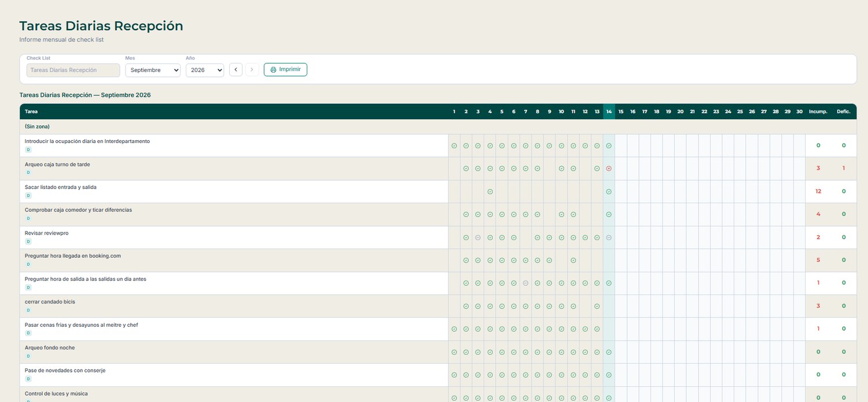Screen dimensions: 868x402
Task: Click task name Pase de novedades con conserje
Action: [x=65, y=371]
